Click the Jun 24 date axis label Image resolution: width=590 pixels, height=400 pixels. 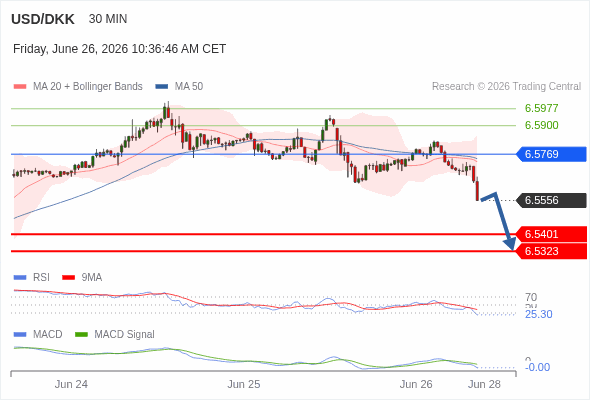coord(71,384)
